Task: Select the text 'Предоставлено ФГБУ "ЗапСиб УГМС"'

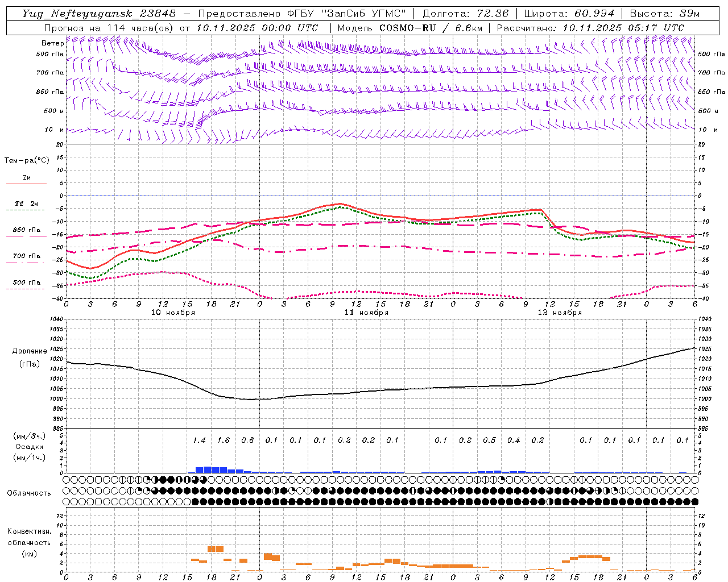Action: [302, 14]
